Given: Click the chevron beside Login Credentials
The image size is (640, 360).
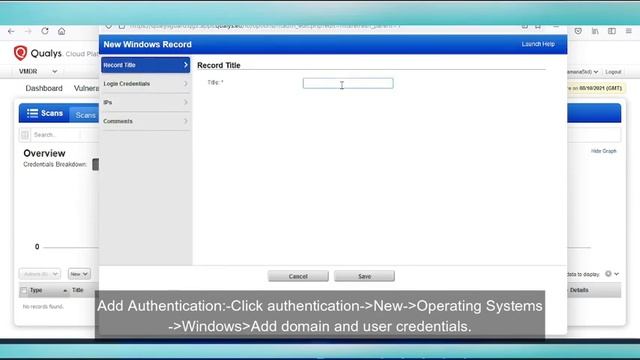Looking at the screenshot, I should point(186,84).
